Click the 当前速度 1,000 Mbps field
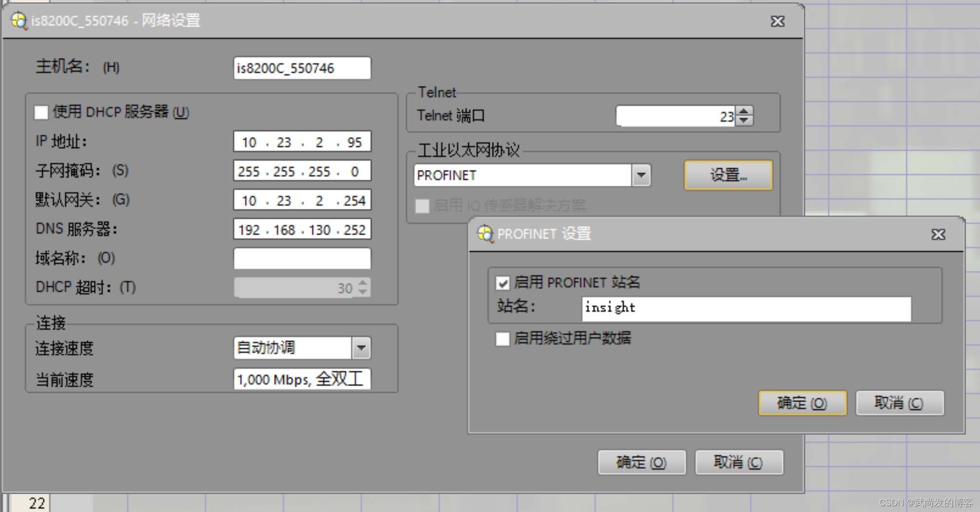 (x=302, y=379)
